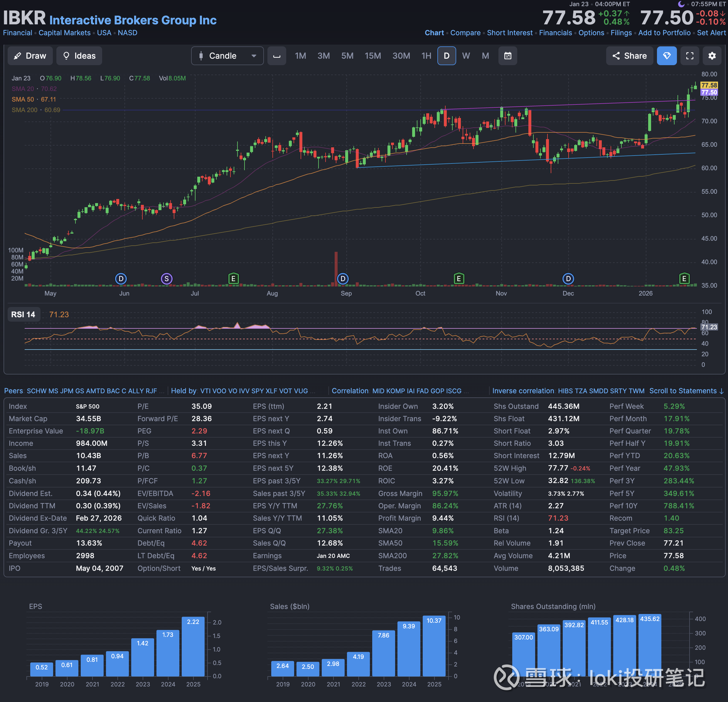This screenshot has width=728, height=702.
Task: Click the chart scale bracket icon
Action: point(277,56)
